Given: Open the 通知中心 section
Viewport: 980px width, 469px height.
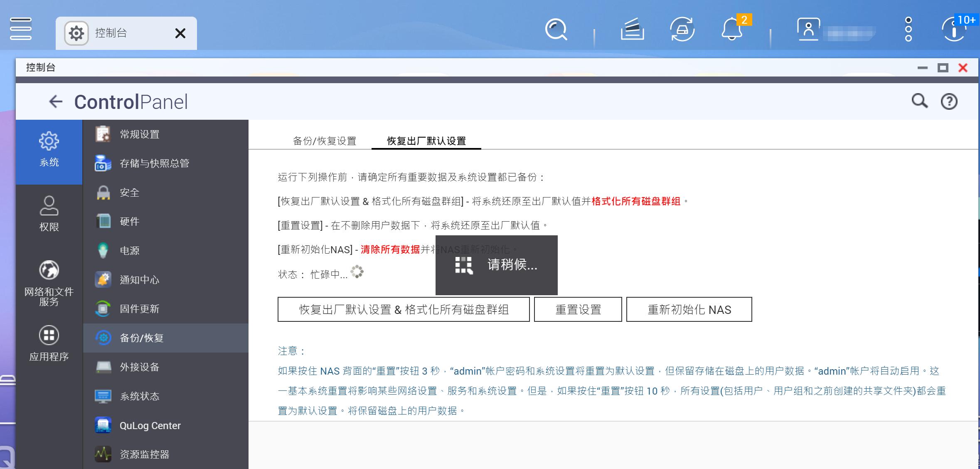Looking at the screenshot, I should pos(140,279).
